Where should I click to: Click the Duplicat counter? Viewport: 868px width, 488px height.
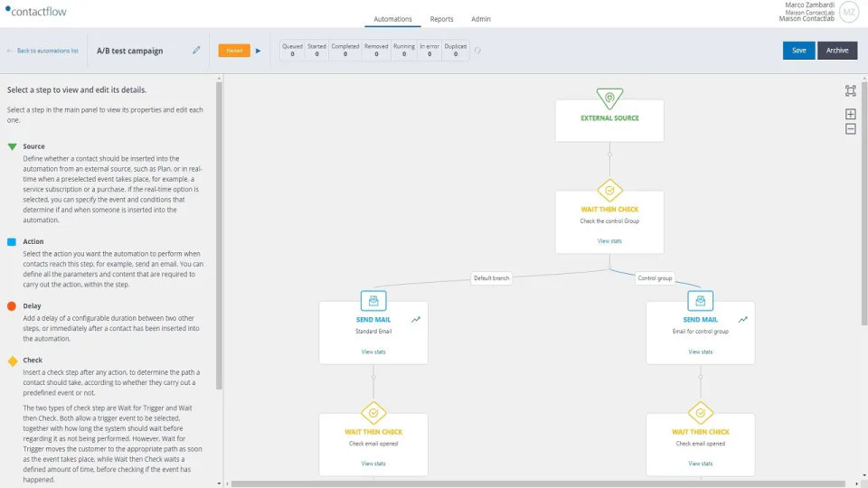(x=455, y=51)
